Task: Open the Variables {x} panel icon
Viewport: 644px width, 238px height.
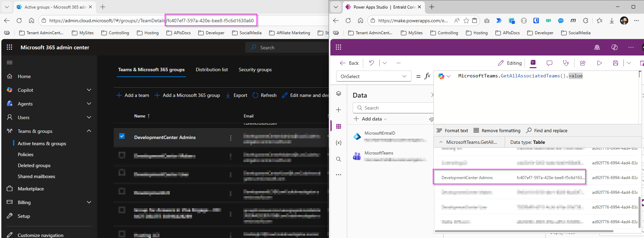Action: click(x=339, y=143)
